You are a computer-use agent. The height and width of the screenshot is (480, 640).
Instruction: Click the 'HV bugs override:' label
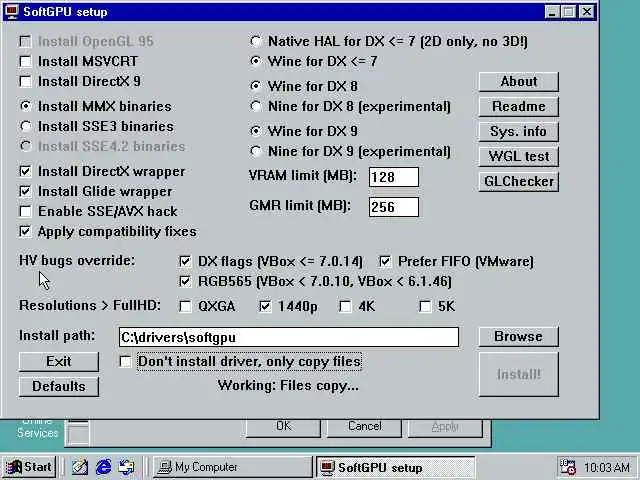[x=77, y=261]
